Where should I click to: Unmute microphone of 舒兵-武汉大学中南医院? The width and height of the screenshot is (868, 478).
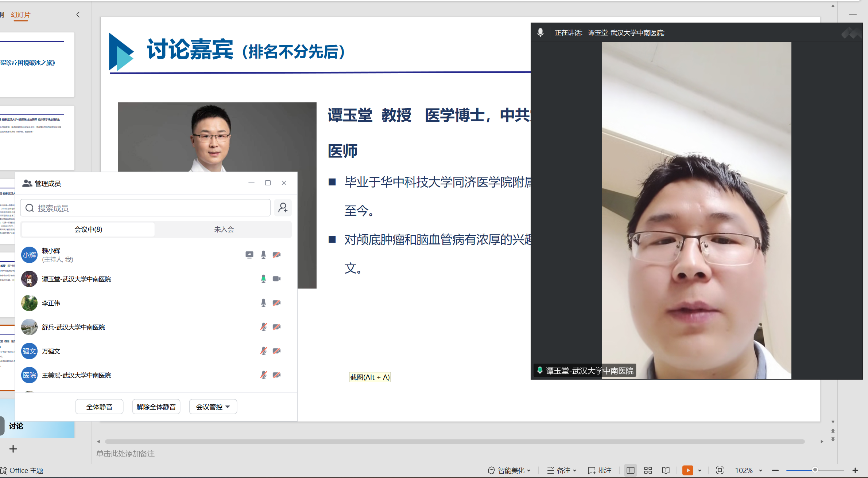(263, 327)
